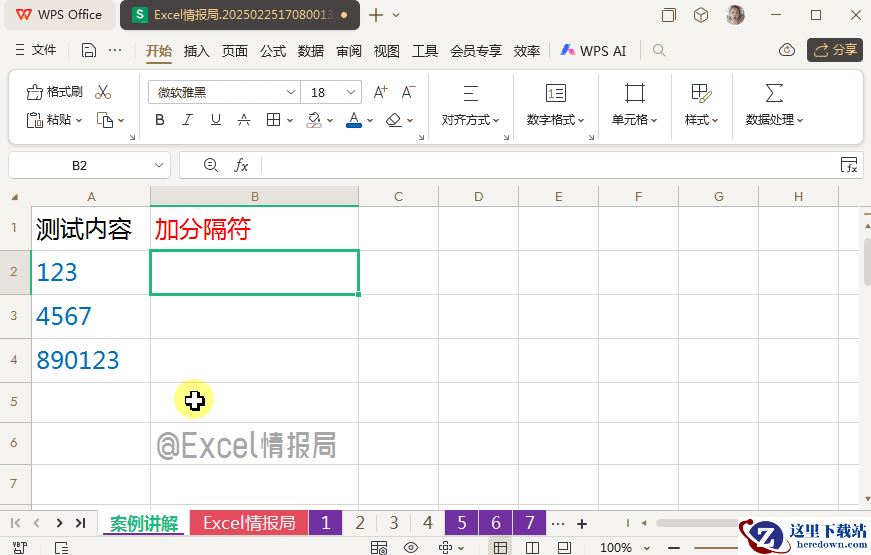Image resolution: width=871 pixels, height=555 pixels.
Task: Jump to last sheet arrow
Action: click(x=81, y=523)
